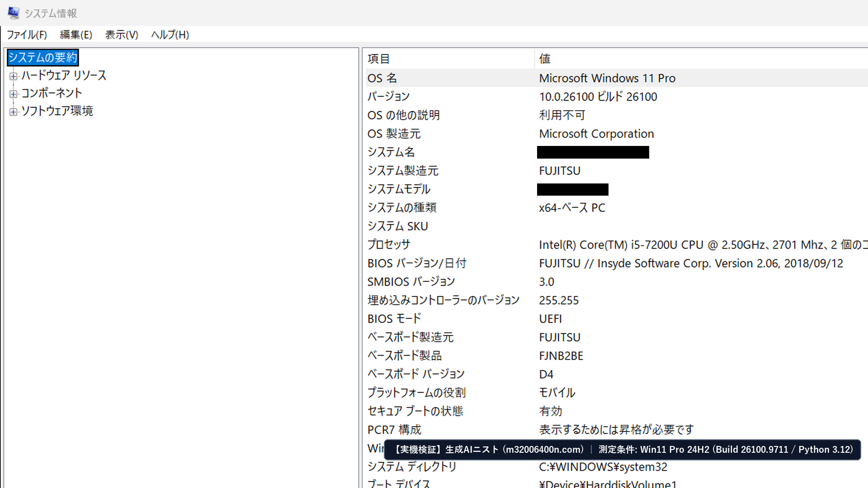Click the value UEFI
The width and height of the screenshot is (868, 488).
550,319
